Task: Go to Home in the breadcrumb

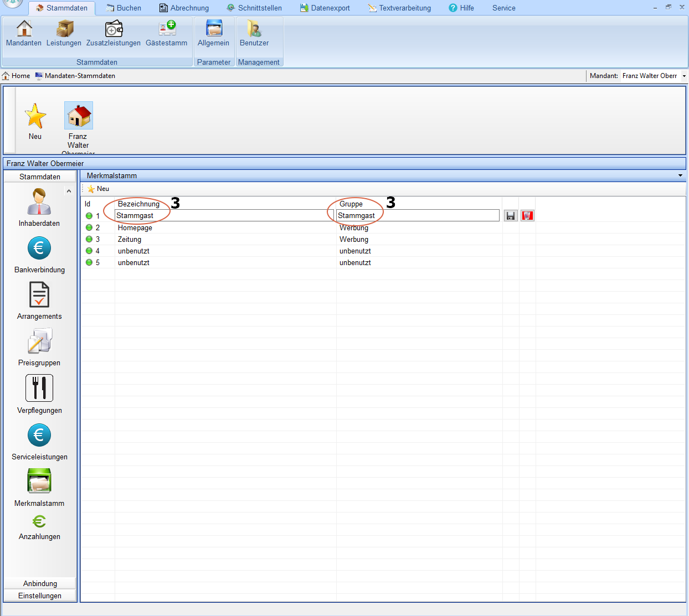Action: tap(16, 76)
